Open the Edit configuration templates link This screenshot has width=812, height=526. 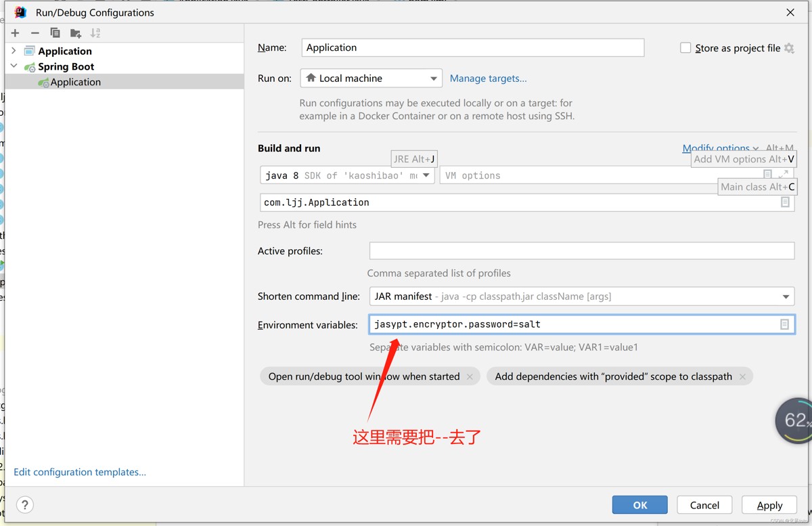click(80, 472)
